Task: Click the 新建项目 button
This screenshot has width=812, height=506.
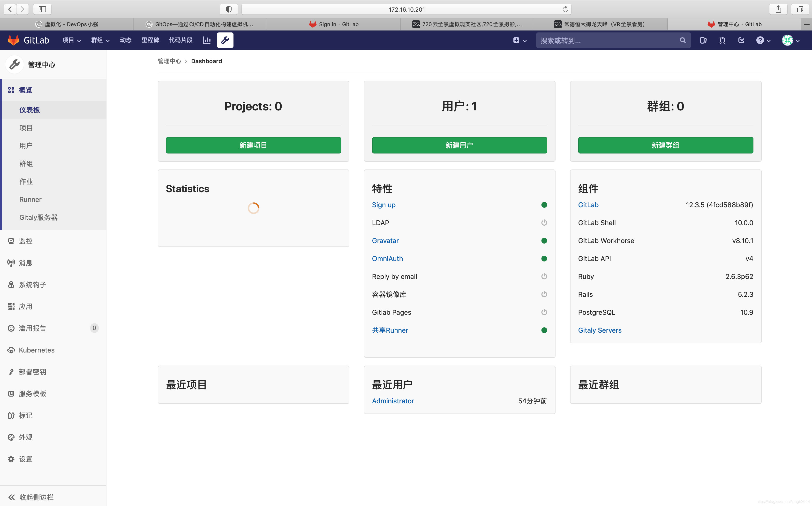Action: click(x=253, y=145)
